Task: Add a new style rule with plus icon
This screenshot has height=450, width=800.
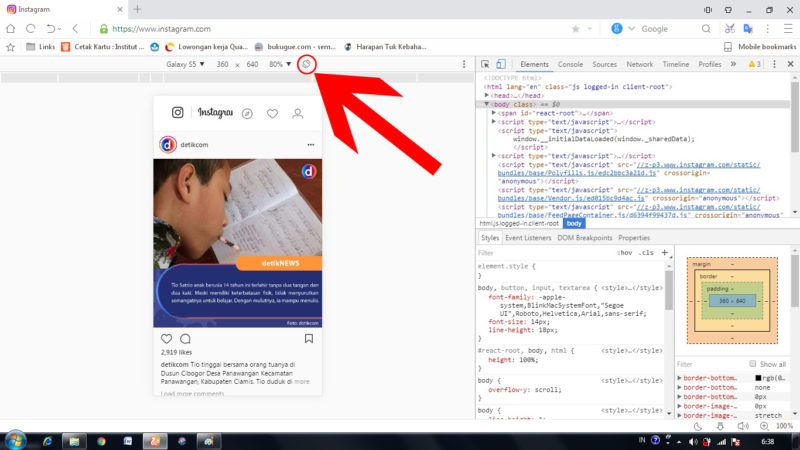Action: pyautogui.click(x=664, y=253)
